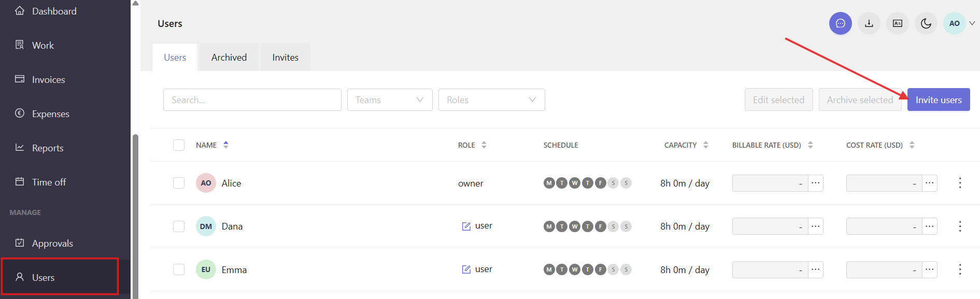
Task: Click the Archive selected button
Action: point(860,99)
